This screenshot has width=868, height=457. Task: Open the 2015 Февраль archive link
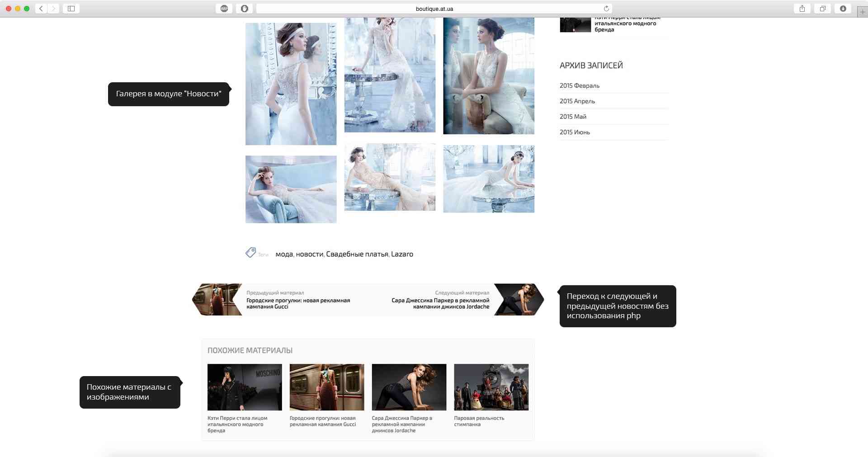(580, 85)
